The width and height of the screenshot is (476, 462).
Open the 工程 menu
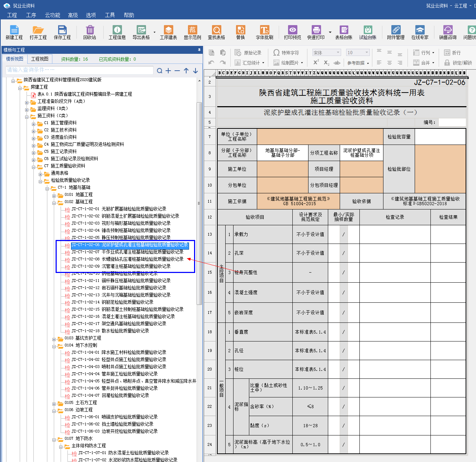pyautogui.click(x=12, y=15)
